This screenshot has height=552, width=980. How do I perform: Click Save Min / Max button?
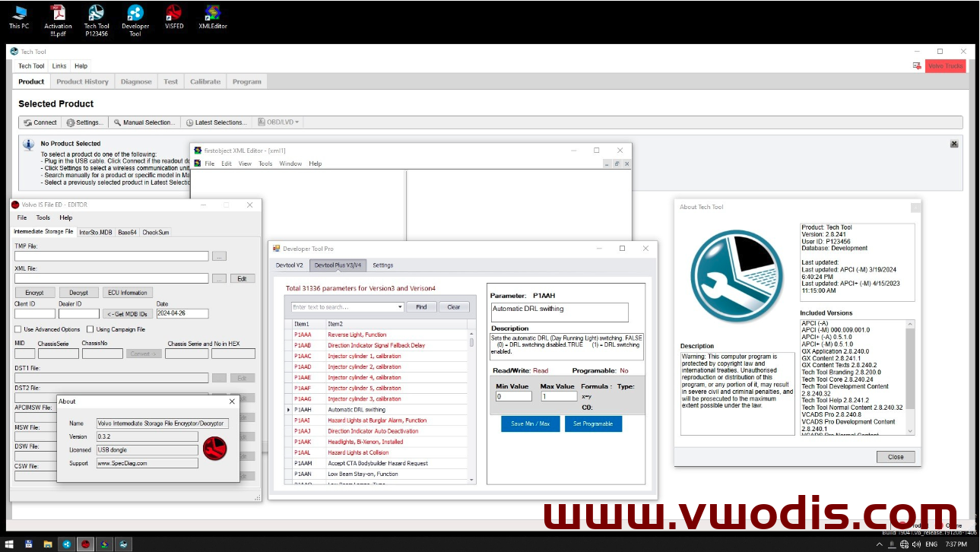click(x=530, y=424)
